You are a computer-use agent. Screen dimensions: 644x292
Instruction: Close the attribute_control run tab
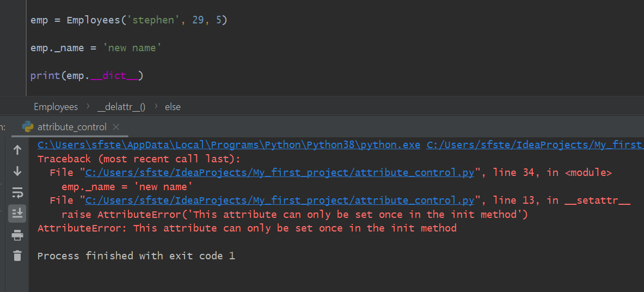[x=115, y=127]
